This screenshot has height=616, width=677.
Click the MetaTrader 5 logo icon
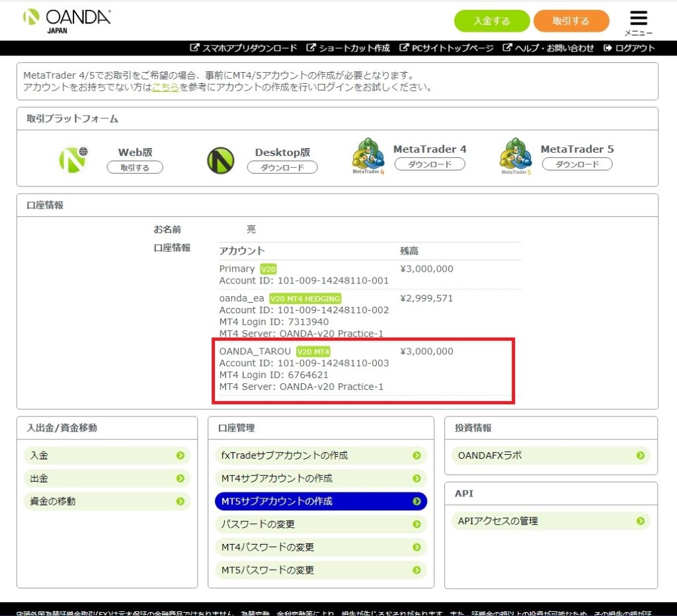tap(516, 156)
